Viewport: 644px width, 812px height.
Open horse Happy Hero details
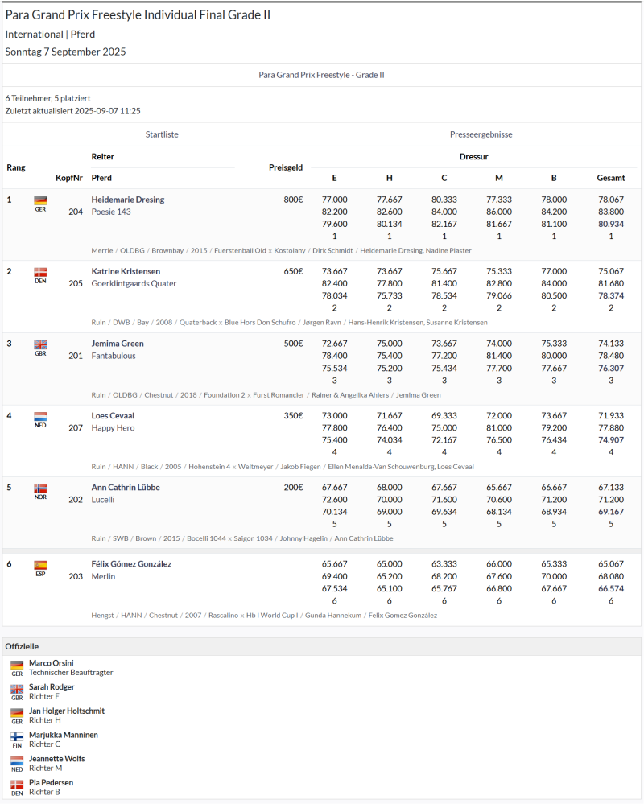[x=113, y=428]
